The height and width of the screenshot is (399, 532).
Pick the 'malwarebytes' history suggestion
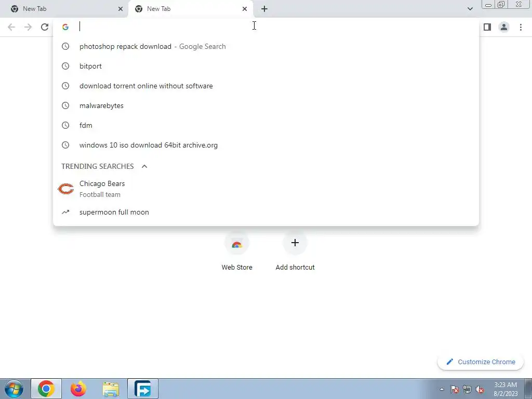(x=266, y=105)
